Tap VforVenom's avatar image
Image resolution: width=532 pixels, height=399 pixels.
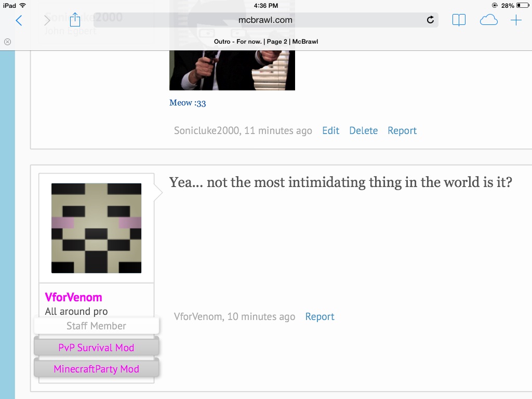pos(96,228)
